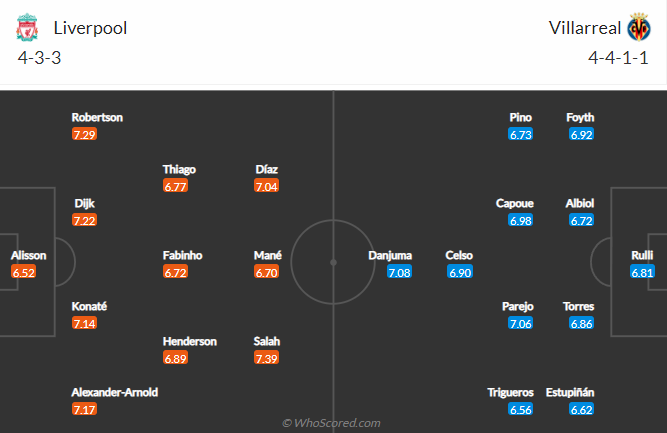Viewport: 667px width, 433px height.
Task: Open player Alexander-Arnold's name
Action: click(x=115, y=392)
